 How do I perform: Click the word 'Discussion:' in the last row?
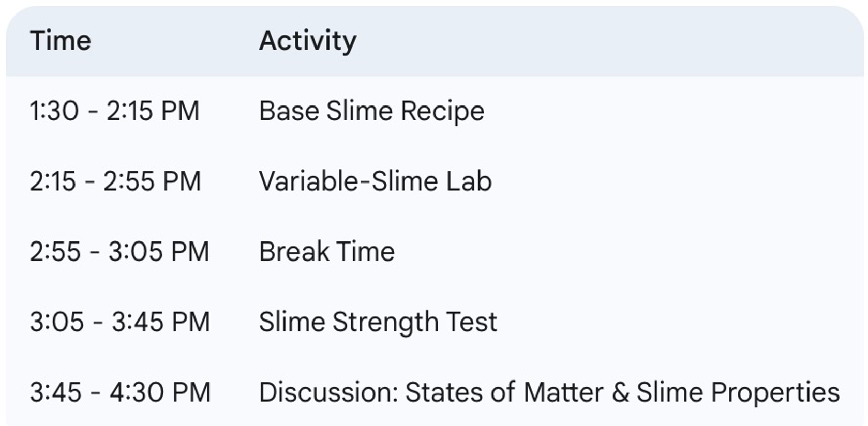pos(328,392)
